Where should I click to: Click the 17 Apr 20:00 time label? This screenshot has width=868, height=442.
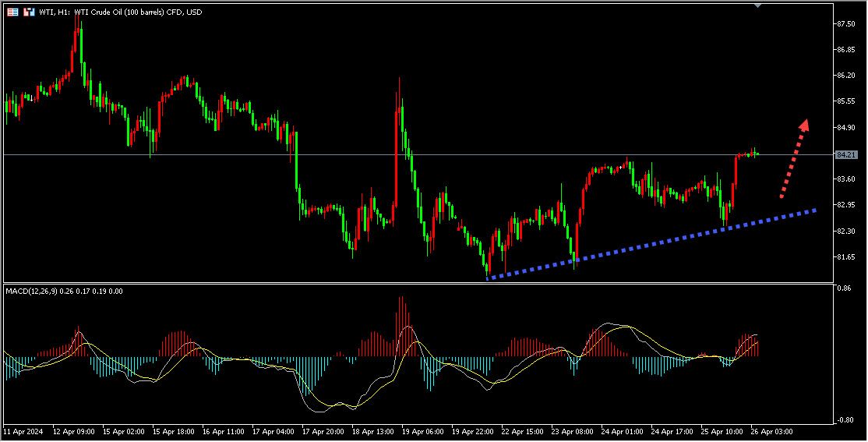tap(322, 430)
